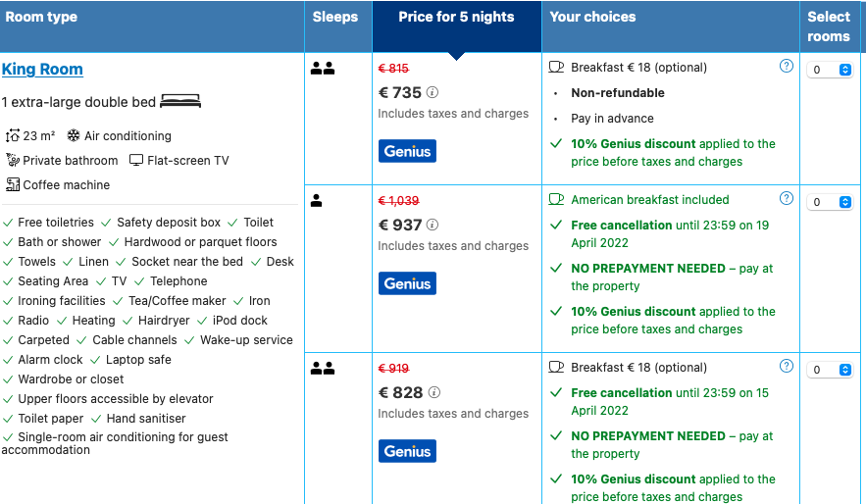Click the Air conditioning snowflake icon
This screenshot has height=504, width=866.
pyautogui.click(x=74, y=135)
